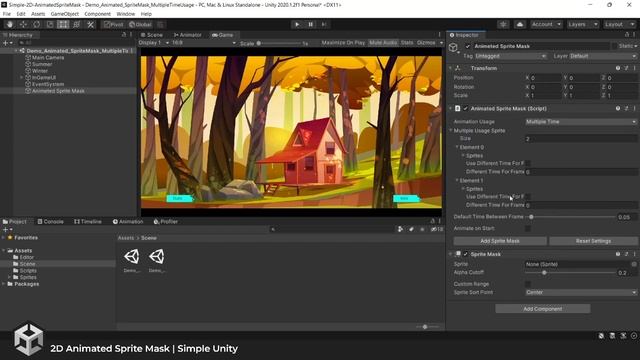Switch to the Animator tab
Image resolution: width=640 pixels, height=360 pixels.
tap(188, 35)
